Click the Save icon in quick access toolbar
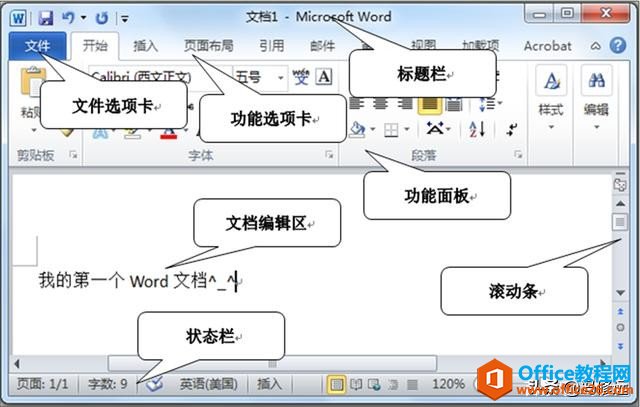This screenshot has width=640, height=407. [45, 18]
